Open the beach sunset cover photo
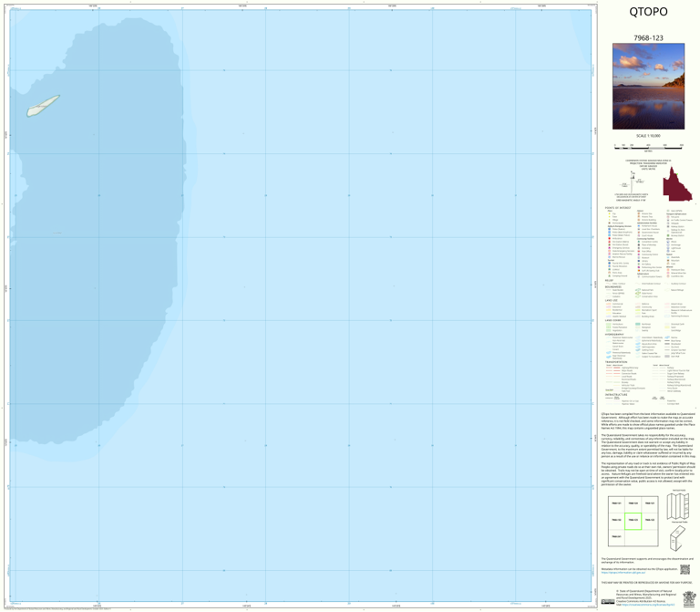The width and height of the screenshot is (700, 612). tap(648, 87)
